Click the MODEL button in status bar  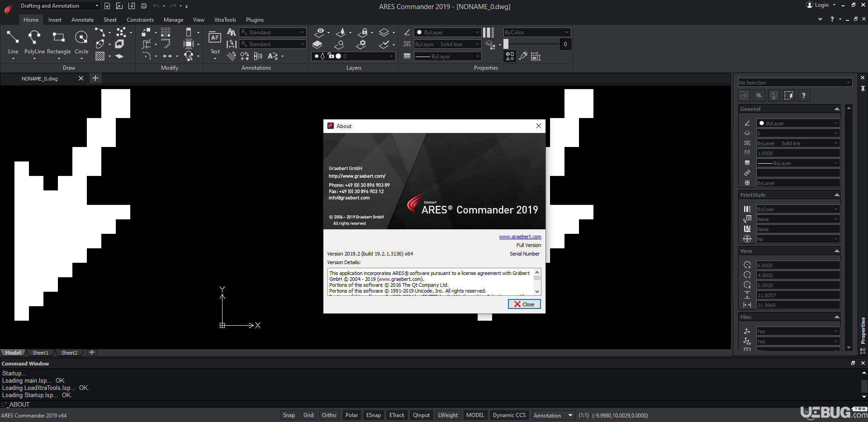(x=475, y=415)
